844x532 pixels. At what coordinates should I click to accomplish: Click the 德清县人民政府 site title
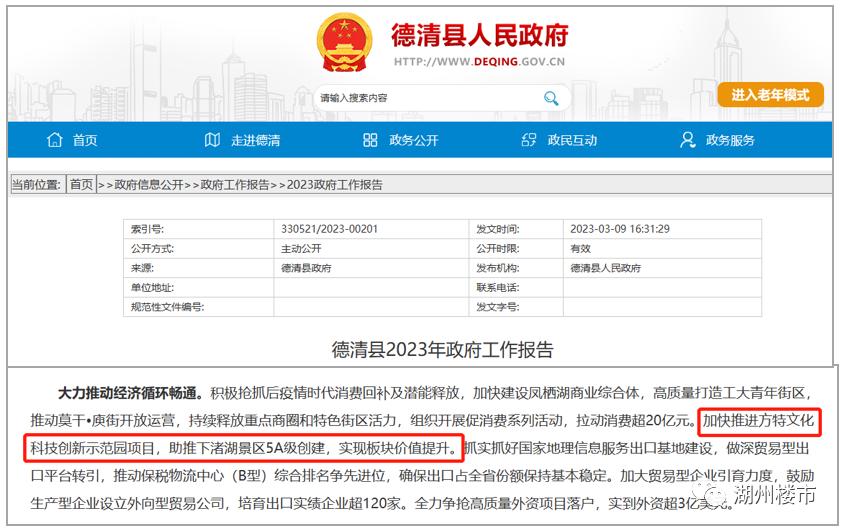point(480,35)
